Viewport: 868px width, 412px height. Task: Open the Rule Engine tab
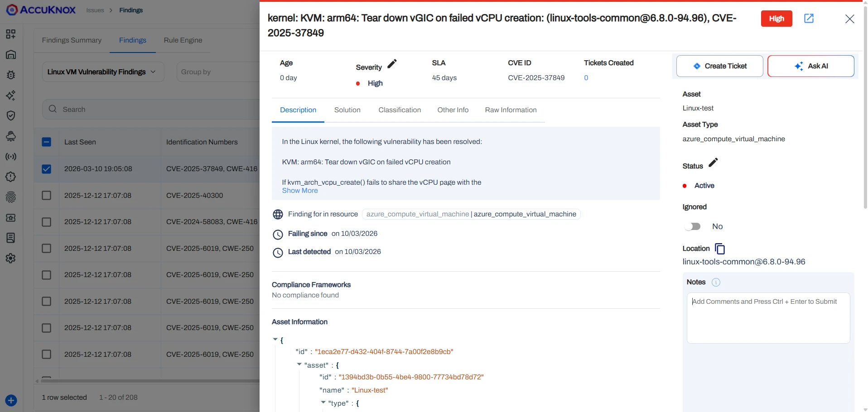(183, 40)
